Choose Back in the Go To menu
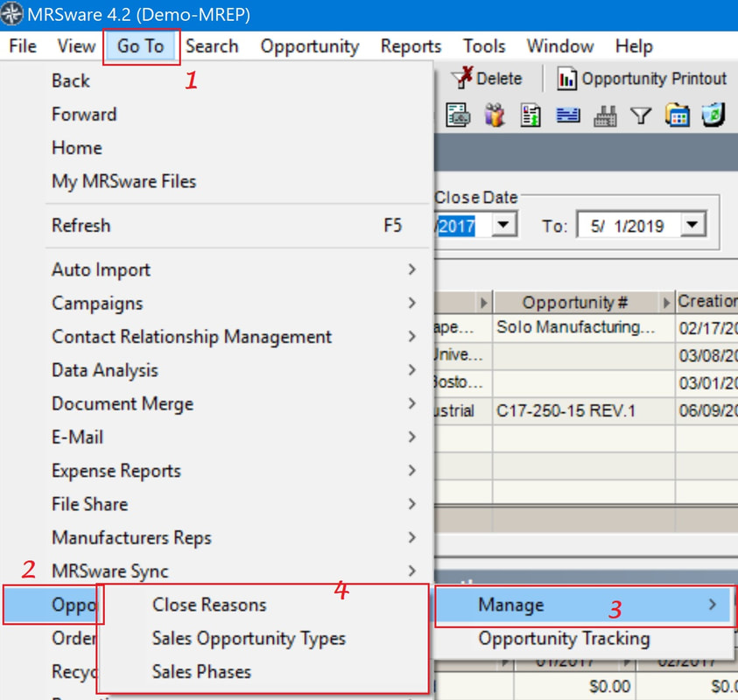 tap(216, 80)
